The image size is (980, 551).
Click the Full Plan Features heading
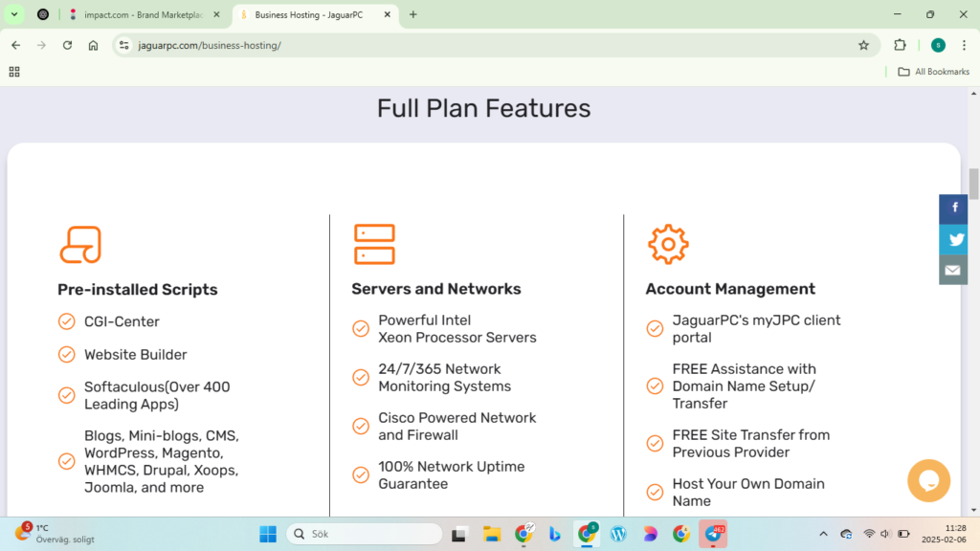(483, 108)
